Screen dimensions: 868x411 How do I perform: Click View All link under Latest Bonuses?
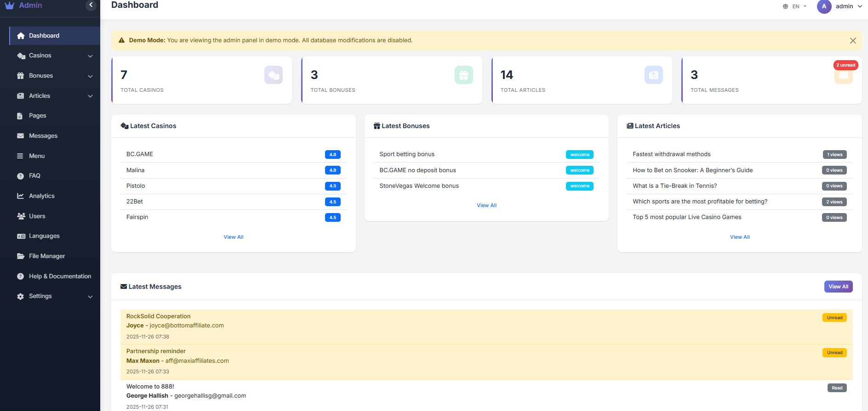(486, 205)
